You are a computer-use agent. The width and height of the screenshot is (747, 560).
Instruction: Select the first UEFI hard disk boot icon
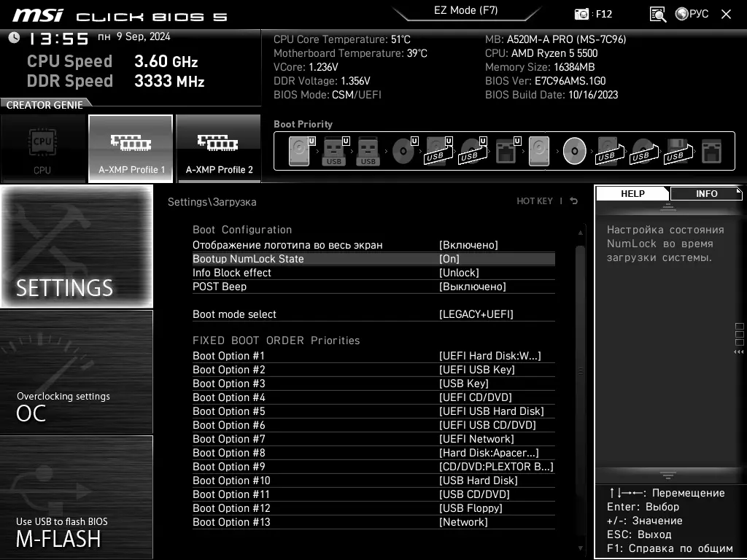point(299,152)
